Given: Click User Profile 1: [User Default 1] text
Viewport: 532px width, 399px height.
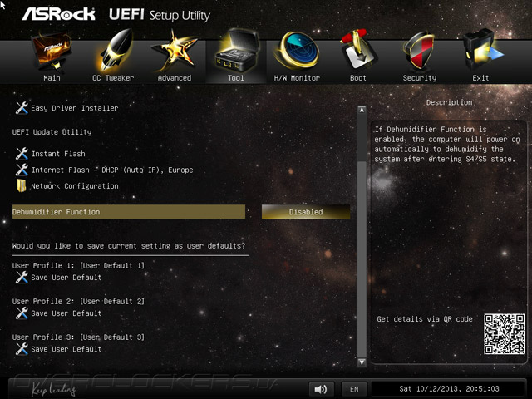Looking at the screenshot, I should pyautogui.click(x=78, y=265).
